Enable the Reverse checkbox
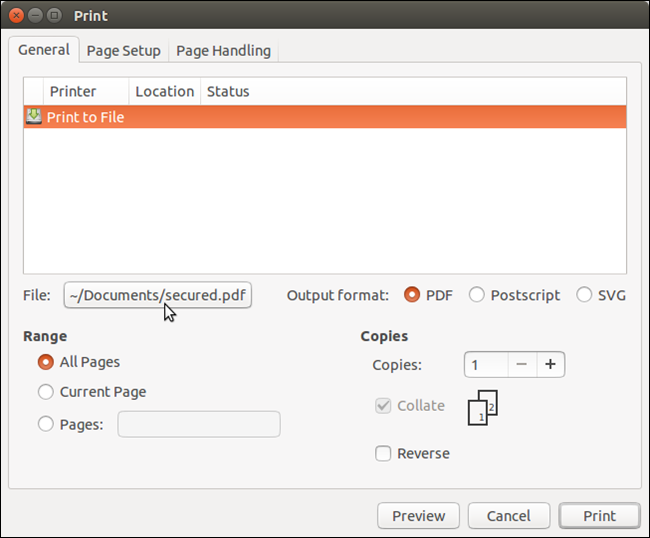The image size is (650, 538). [x=383, y=453]
